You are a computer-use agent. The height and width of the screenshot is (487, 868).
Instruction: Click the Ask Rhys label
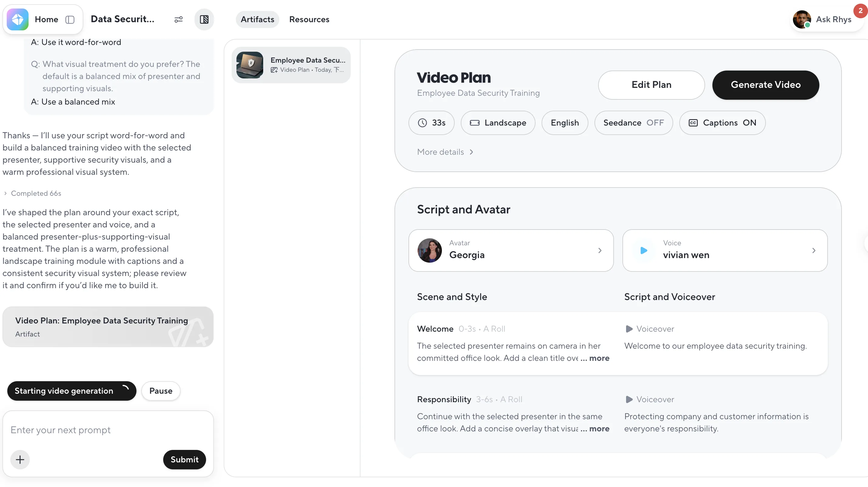pyautogui.click(x=834, y=19)
